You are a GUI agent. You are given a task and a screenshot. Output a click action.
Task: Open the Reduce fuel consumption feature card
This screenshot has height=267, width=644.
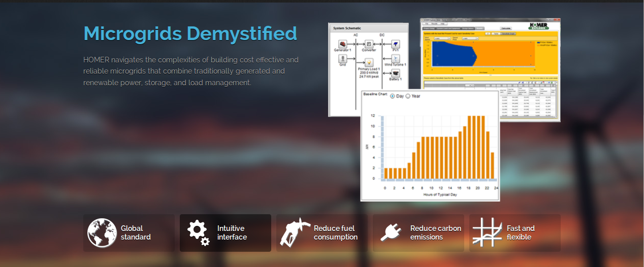(322, 233)
